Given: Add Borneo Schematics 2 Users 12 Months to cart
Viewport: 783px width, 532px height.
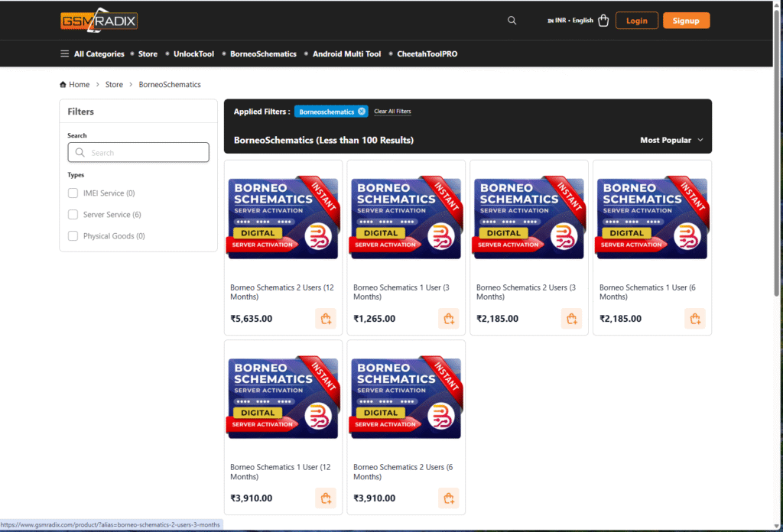Looking at the screenshot, I should click(326, 319).
